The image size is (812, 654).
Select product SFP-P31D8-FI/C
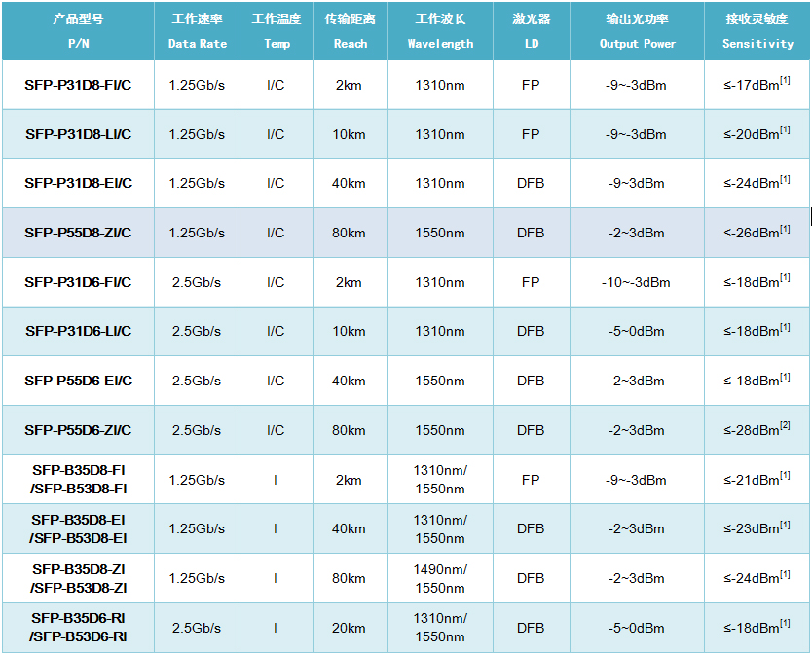pos(78,85)
